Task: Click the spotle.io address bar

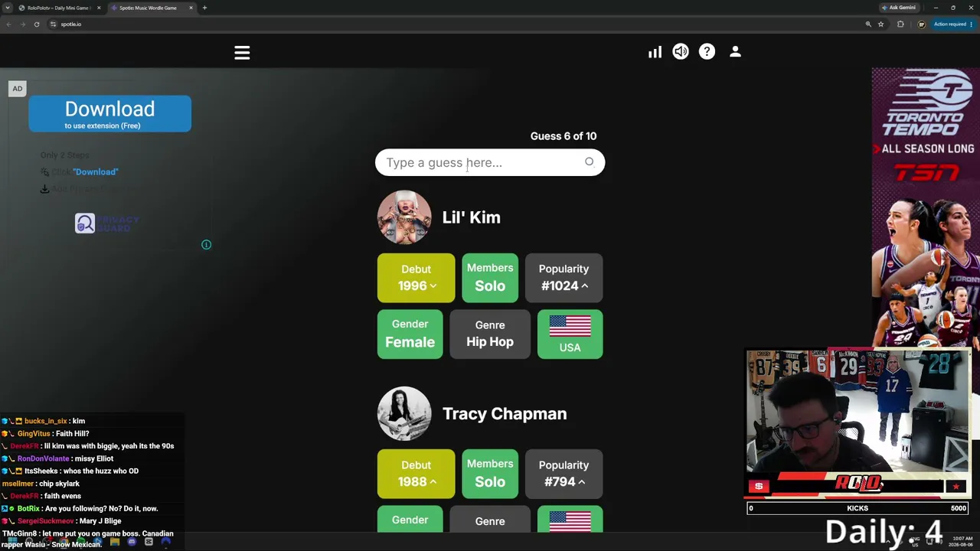Action: point(459,24)
